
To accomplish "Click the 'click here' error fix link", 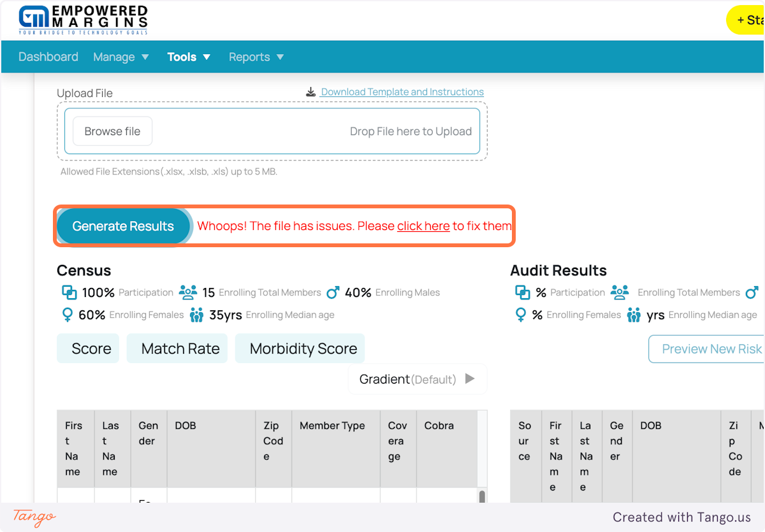I will [423, 226].
